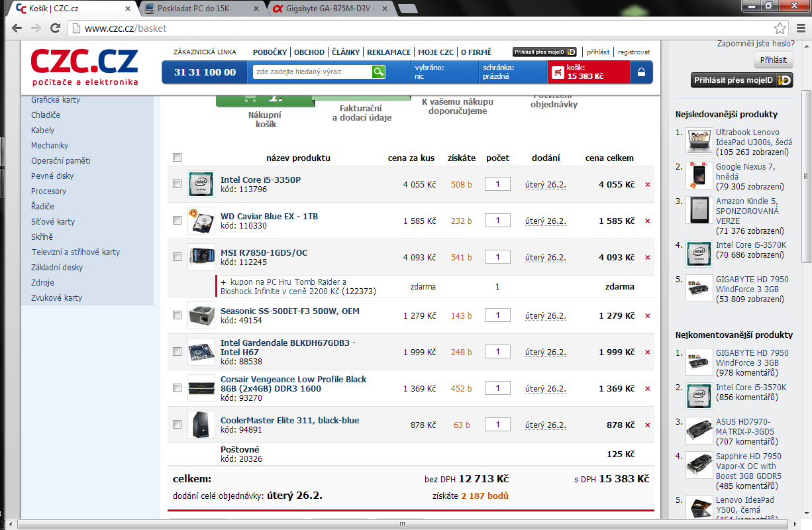Viewport: 812px width, 530px height.
Task: Click Intel Core i5-3350P product thumbnail
Action: tap(201, 184)
